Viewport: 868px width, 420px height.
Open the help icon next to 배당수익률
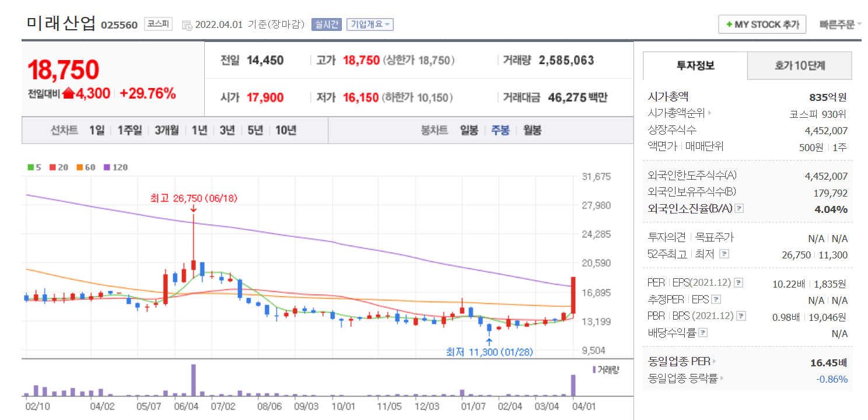point(703,332)
